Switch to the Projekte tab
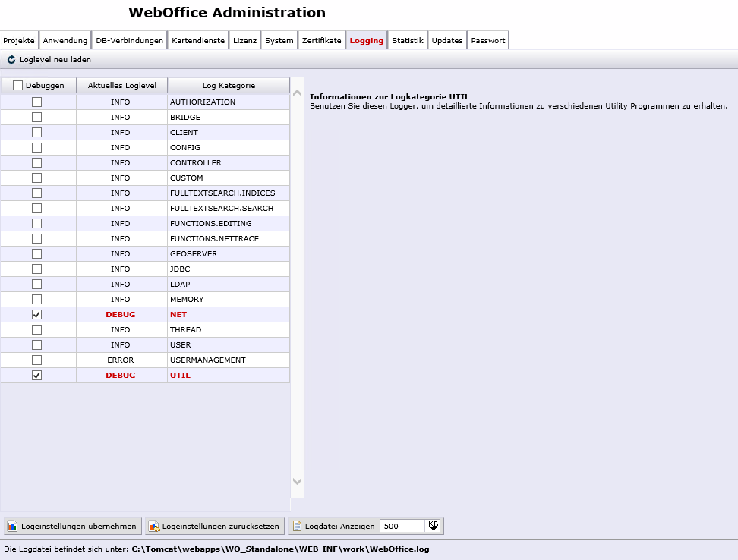Screen dimensions: 738x560 18,40
